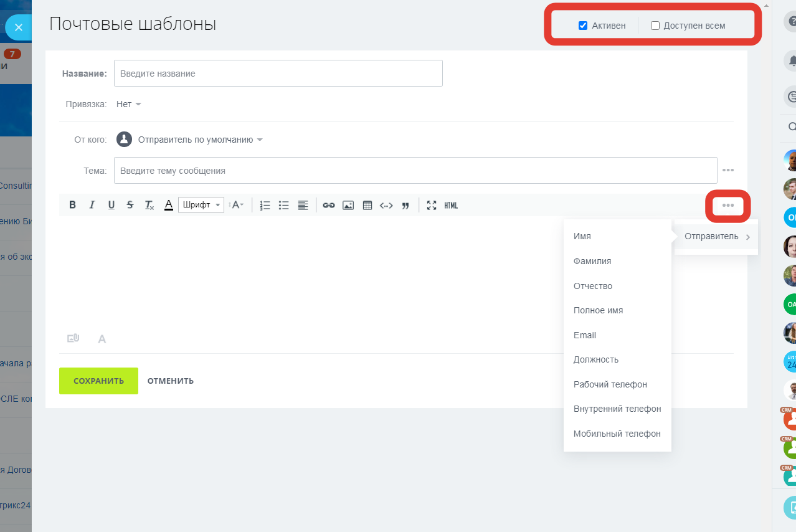The height and width of the screenshot is (532, 796).
Task: Open the text color picker
Action: tap(168, 205)
